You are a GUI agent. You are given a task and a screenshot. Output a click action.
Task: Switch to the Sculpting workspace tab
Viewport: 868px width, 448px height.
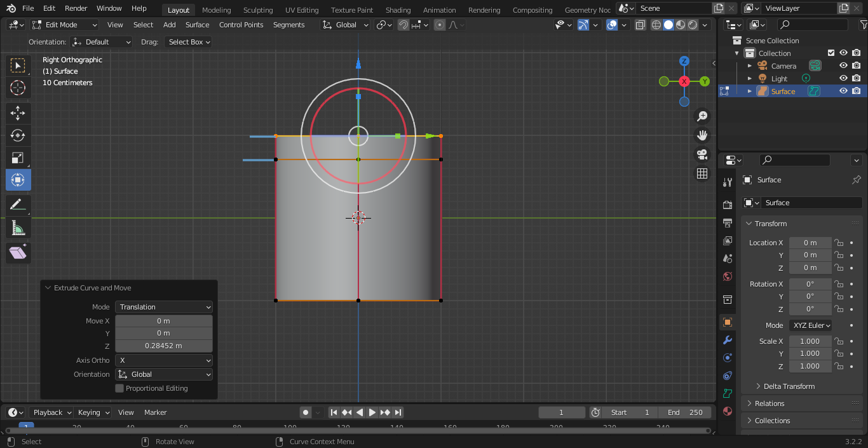click(258, 10)
